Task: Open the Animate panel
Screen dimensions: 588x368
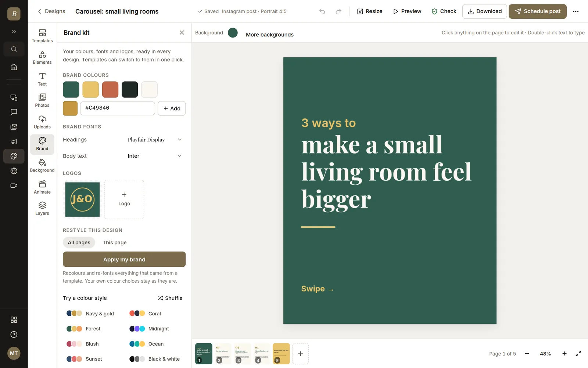Action: click(x=42, y=187)
